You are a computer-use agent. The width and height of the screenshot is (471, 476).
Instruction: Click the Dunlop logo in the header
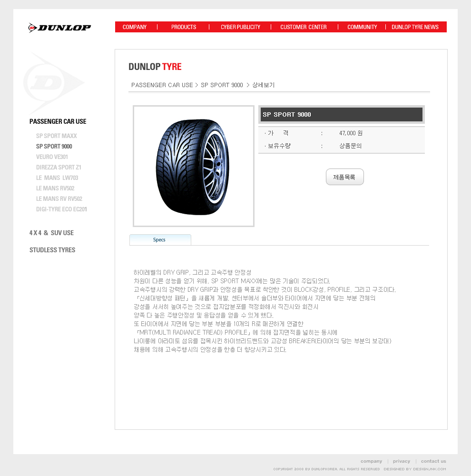(59, 28)
